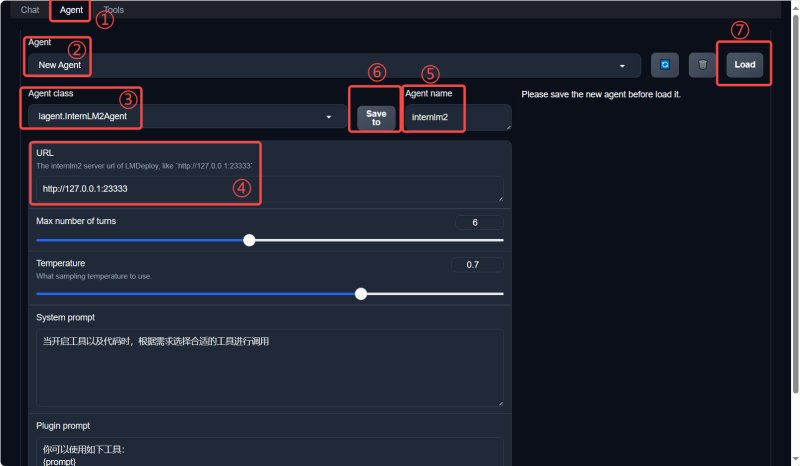Click the System prompt label
The height and width of the screenshot is (466, 800).
click(x=65, y=317)
